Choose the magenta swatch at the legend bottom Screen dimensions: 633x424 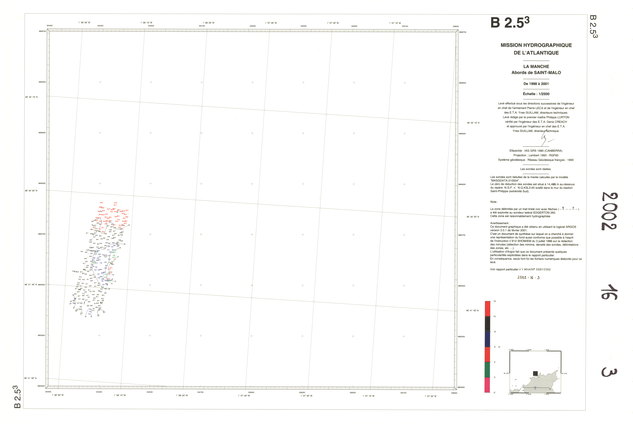[487, 387]
